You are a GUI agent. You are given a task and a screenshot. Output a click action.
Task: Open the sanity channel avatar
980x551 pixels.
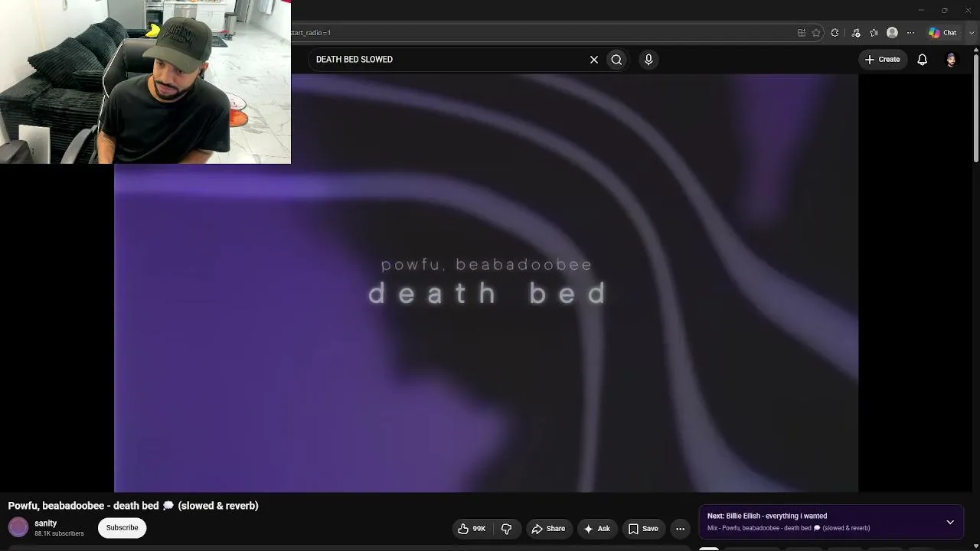click(x=18, y=527)
